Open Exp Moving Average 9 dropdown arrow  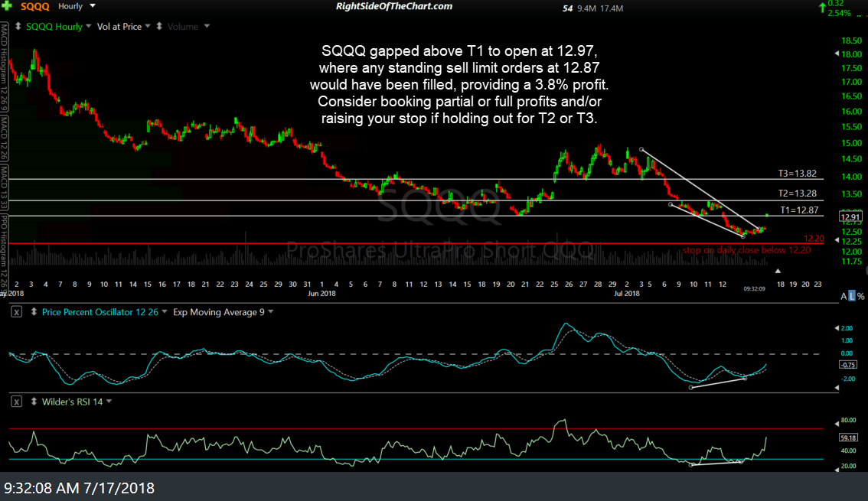tap(271, 312)
